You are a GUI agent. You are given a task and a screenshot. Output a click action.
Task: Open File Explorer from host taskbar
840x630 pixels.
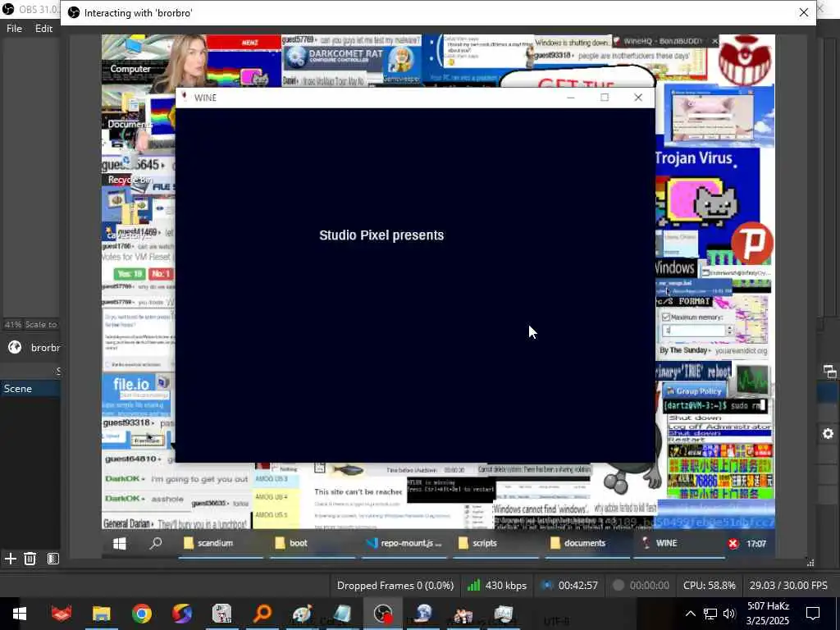tap(101, 614)
